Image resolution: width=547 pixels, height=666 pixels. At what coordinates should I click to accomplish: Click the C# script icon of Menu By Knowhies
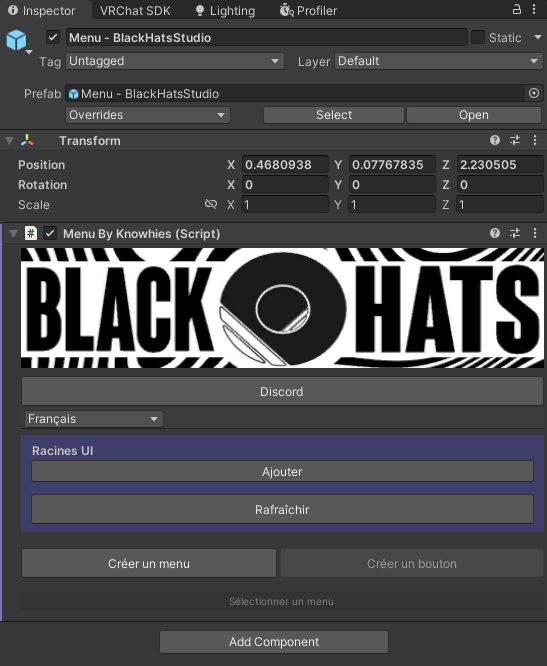point(31,233)
